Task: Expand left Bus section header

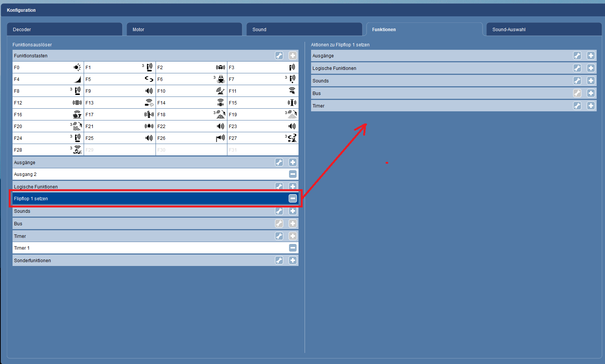Action: point(141,224)
